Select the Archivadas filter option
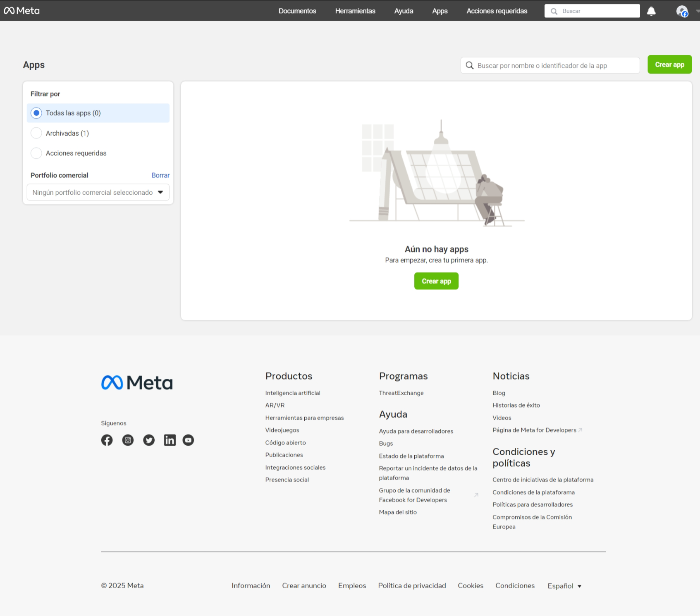 [36, 133]
